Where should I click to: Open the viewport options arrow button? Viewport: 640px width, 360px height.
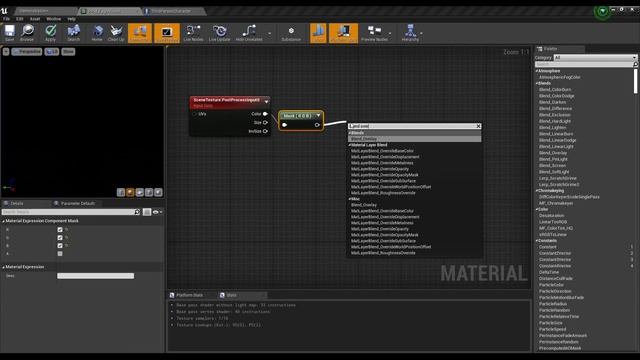click(6, 51)
